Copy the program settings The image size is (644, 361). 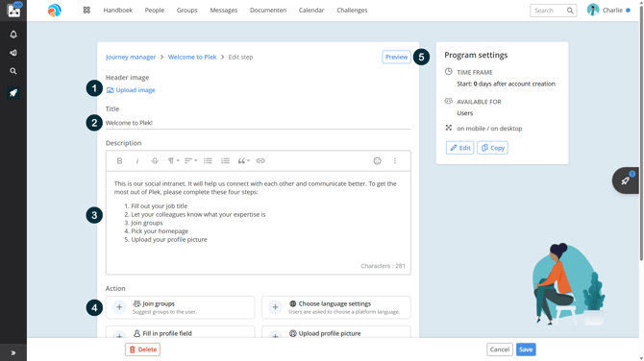pos(492,148)
